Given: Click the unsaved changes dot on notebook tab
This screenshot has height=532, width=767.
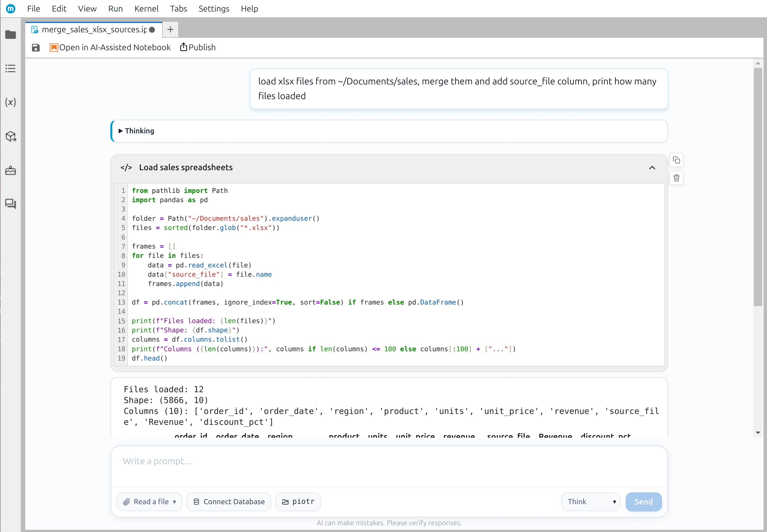Looking at the screenshot, I should pos(152,30).
